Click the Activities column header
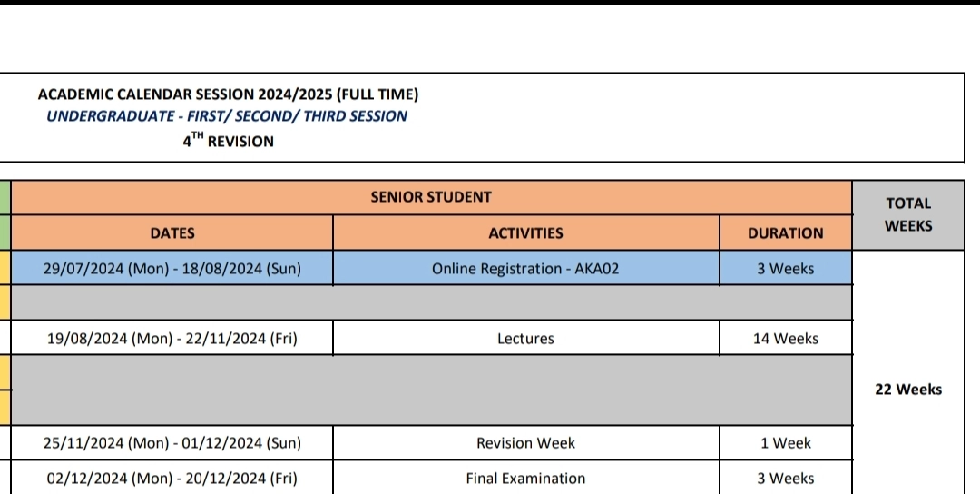This screenshot has height=494, width=980. pos(525,232)
